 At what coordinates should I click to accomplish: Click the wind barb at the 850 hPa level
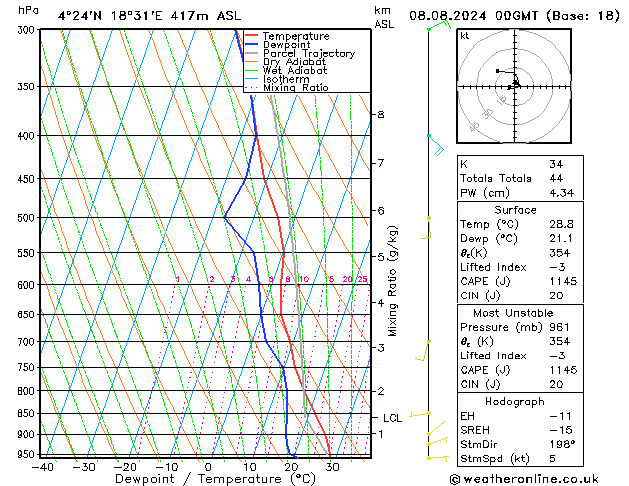pyautogui.click(x=420, y=414)
